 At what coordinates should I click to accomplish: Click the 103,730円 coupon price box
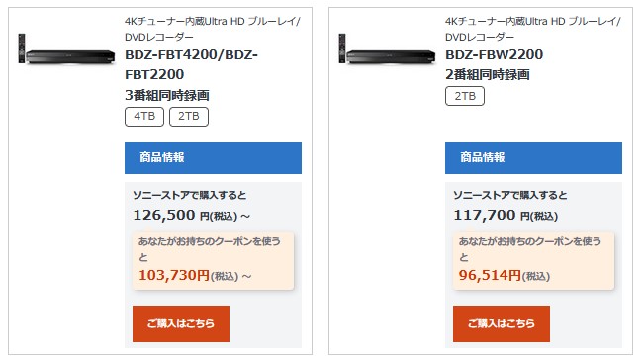click(x=213, y=261)
